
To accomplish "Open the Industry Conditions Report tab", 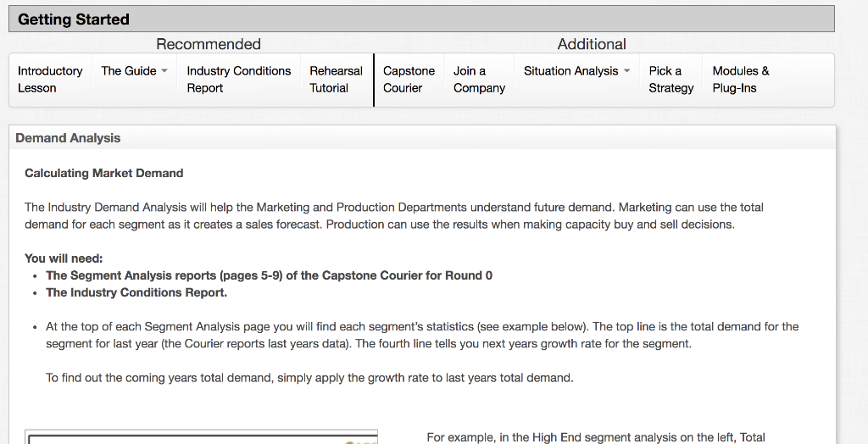I will click(x=238, y=80).
